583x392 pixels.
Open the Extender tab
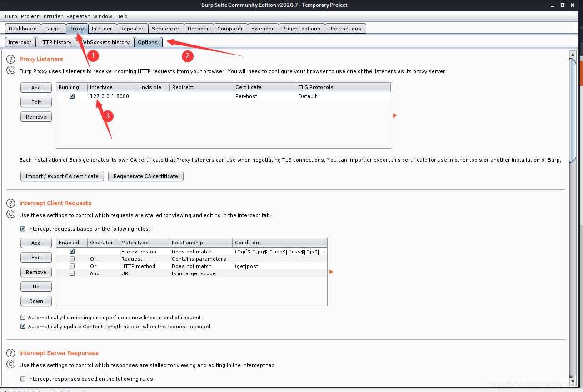click(x=263, y=29)
